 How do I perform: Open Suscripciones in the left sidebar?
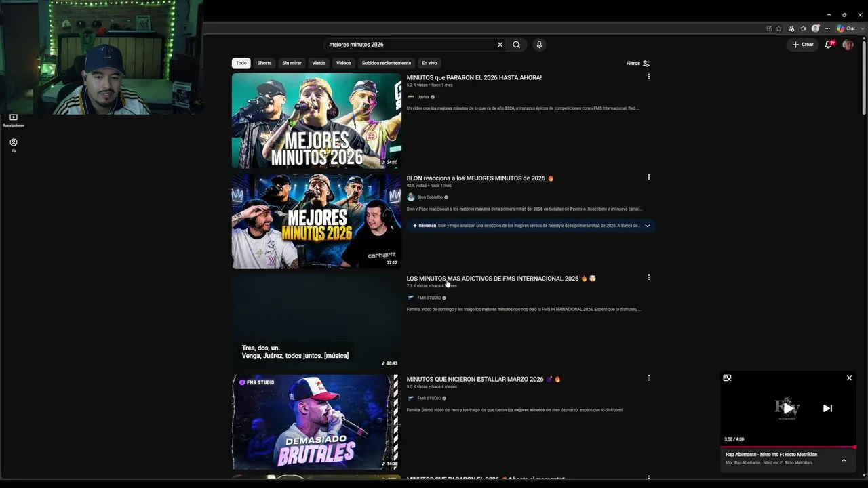(x=14, y=120)
